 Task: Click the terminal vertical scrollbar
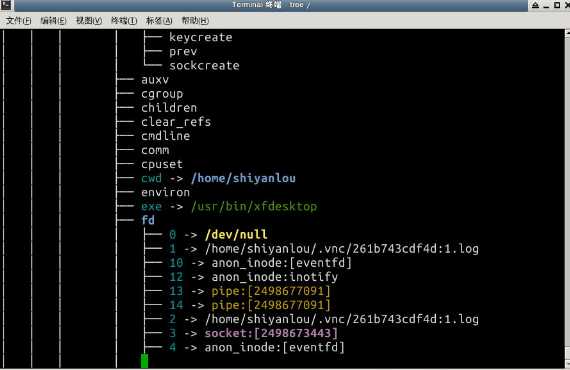567,198
